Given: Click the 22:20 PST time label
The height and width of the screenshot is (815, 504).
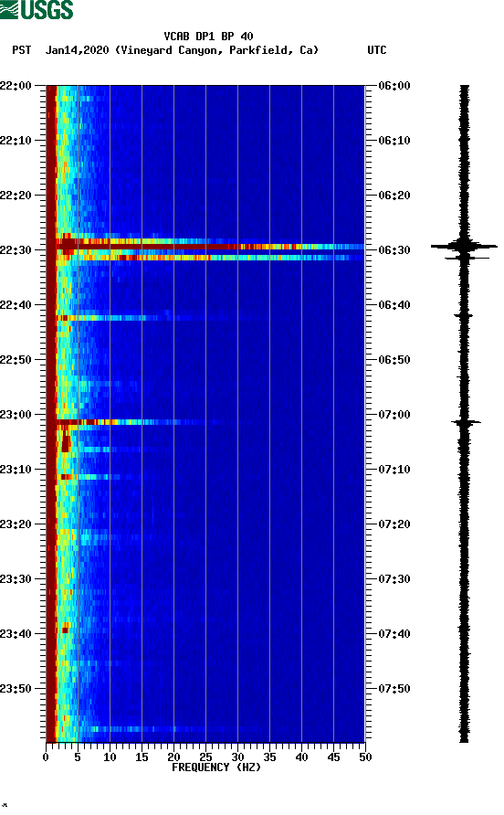Looking at the screenshot, I should coord(16,196).
